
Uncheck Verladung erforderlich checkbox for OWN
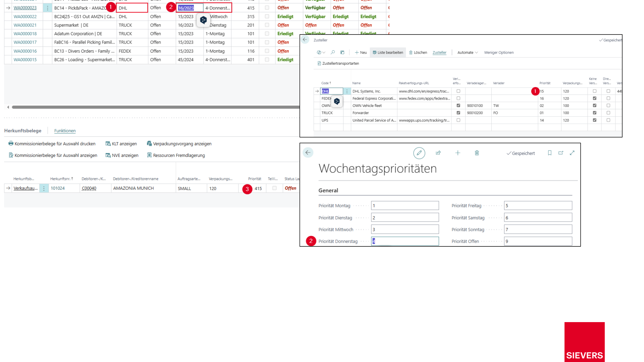click(x=459, y=105)
